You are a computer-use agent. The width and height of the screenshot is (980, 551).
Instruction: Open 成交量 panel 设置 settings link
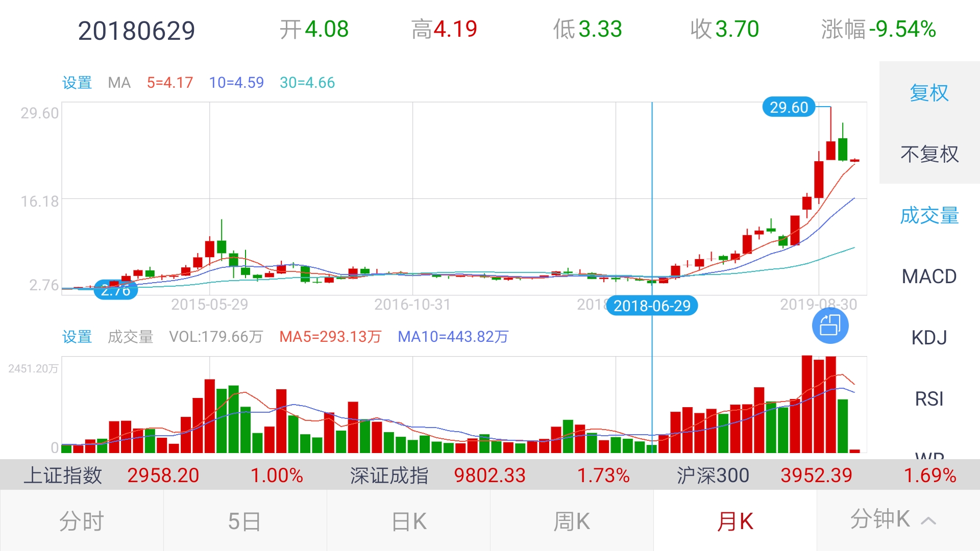[x=77, y=337]
